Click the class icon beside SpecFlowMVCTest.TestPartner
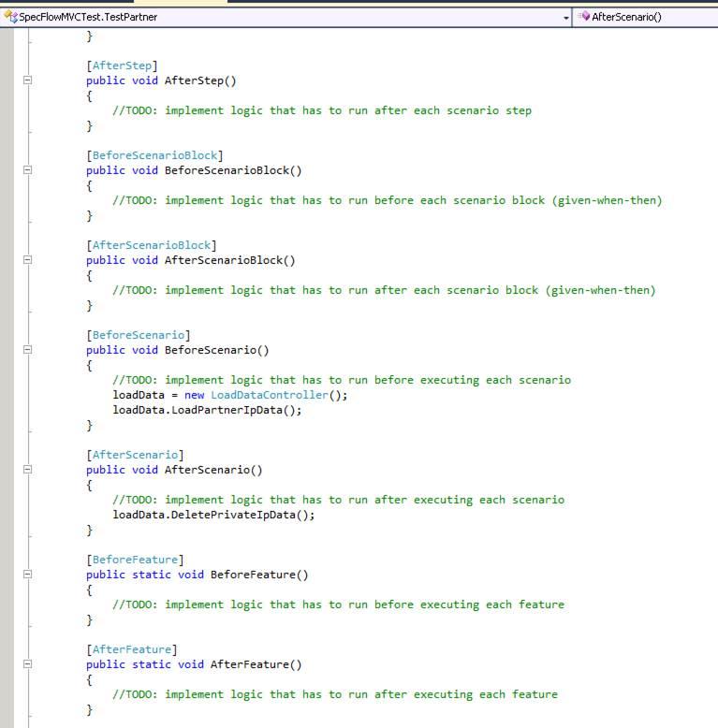Image resolution: width=718 pixels, height=728 pixels. [x=10, y=17]
